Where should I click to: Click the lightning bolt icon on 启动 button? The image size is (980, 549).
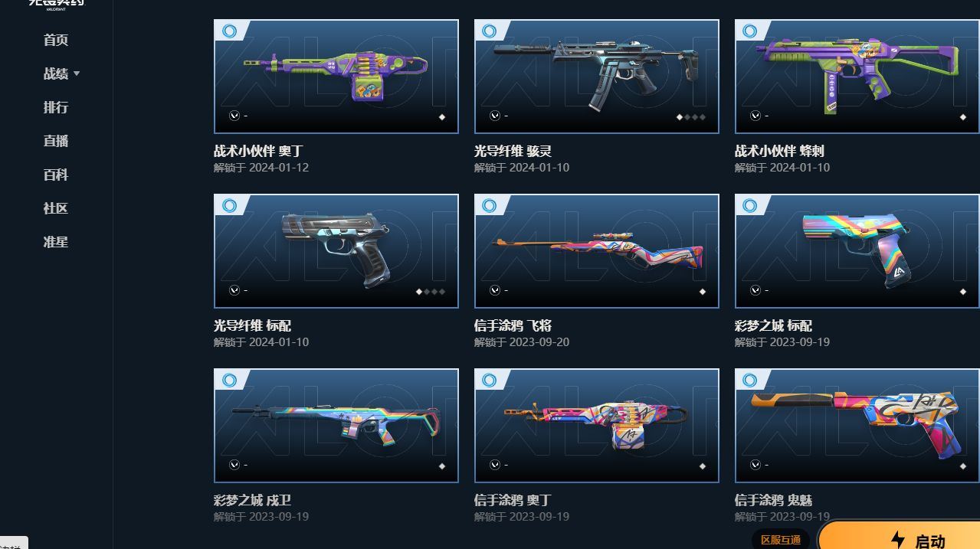click(x=898, y=540)
